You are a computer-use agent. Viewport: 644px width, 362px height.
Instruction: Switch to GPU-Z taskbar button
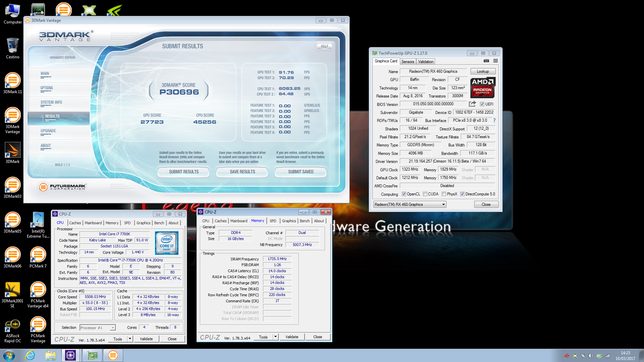coord(92,355)
